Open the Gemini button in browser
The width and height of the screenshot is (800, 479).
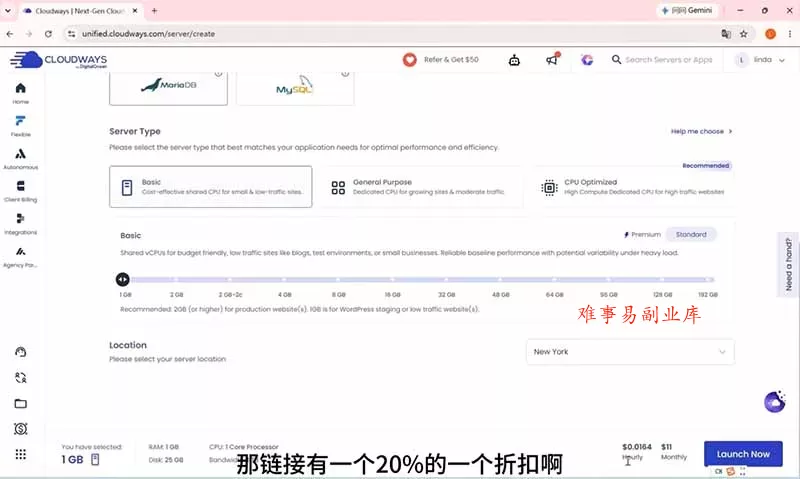point(687,10)
